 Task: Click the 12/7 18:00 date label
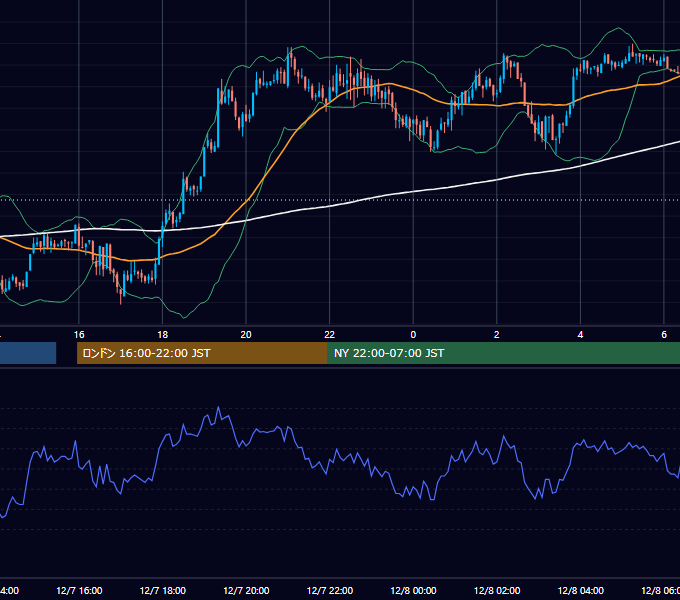pyautogui.click(x=163, y=590)
